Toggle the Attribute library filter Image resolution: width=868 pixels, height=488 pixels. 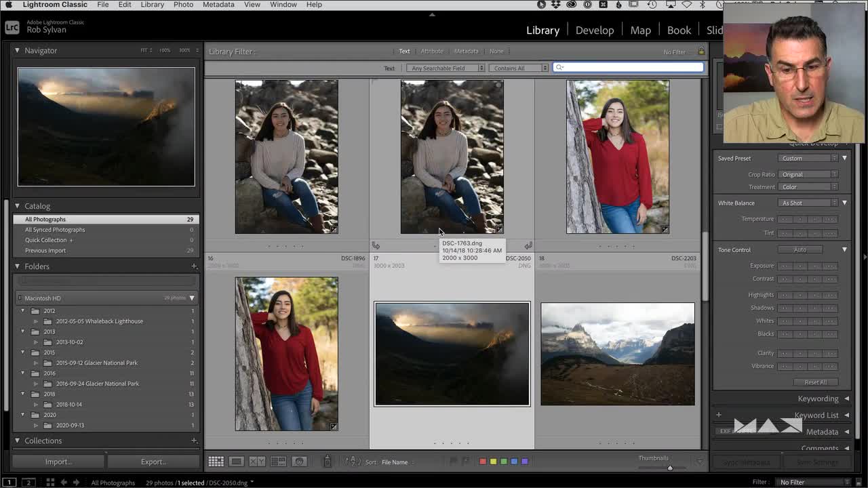tap(432, 52)
